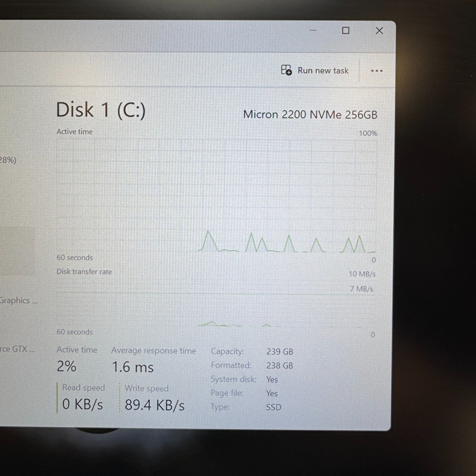
Task: Click the 89.4 KB/s write speed value
Action: coord(155,405)
